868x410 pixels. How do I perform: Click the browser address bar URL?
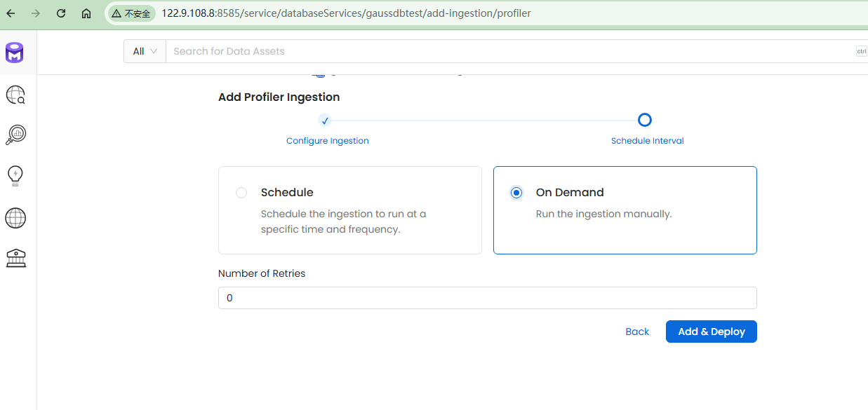pos(345,13)
